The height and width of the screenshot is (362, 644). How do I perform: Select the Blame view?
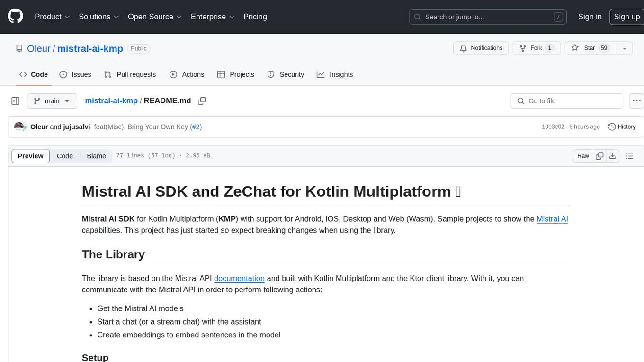[96, 156]
